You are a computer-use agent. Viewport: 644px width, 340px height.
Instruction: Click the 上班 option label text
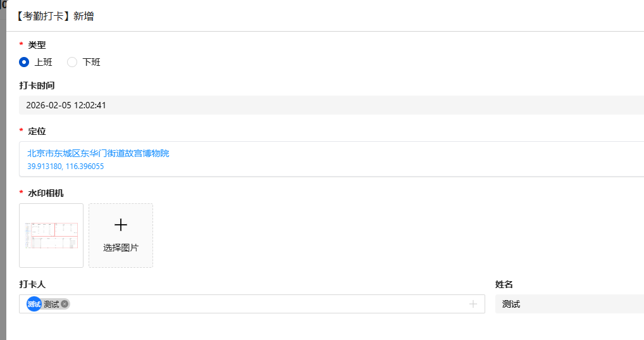click(44, 62)
